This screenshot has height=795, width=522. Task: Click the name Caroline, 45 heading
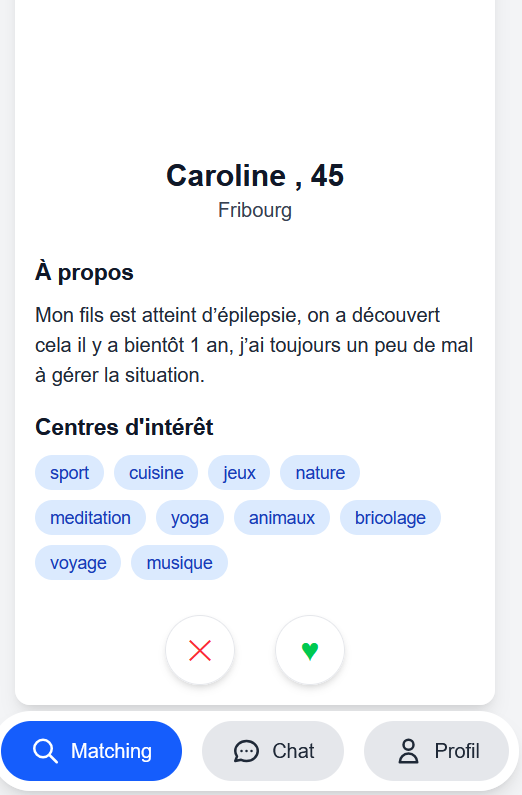pos(255,176)
